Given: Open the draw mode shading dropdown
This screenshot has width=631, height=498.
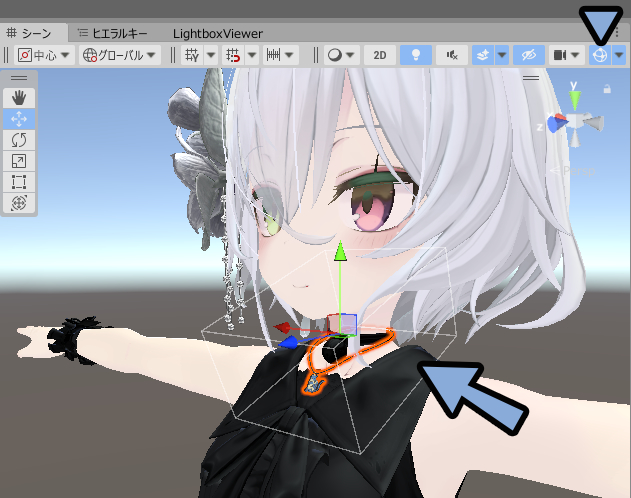Looking at the screenshot, I should (341, 55).
